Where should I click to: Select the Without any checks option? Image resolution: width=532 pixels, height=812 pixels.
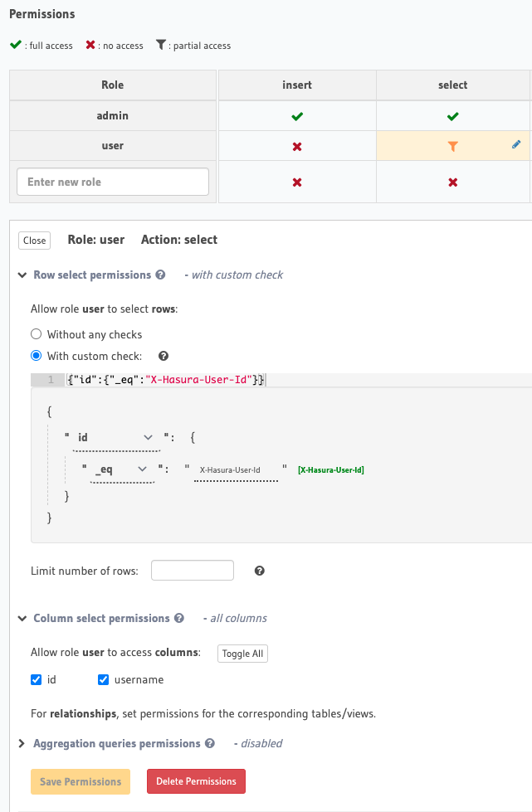tap(36, 334)
